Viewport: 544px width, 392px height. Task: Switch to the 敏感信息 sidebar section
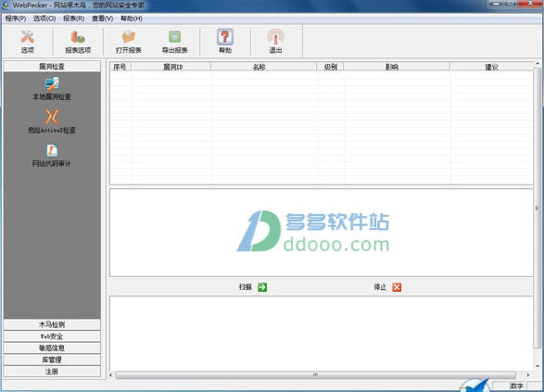coord(52,348)
